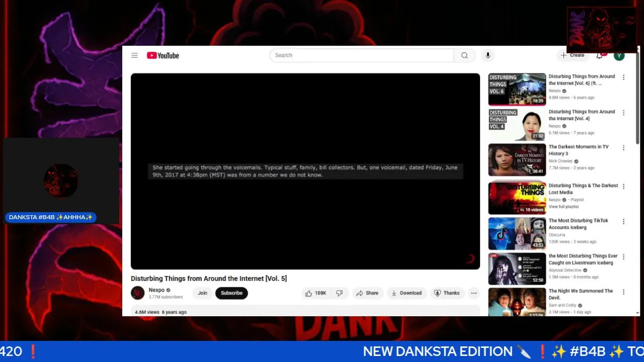The height and width of the screenshot is (362, 644).
Task: Open options menu for Vol. 6 video
Action: 623,77
